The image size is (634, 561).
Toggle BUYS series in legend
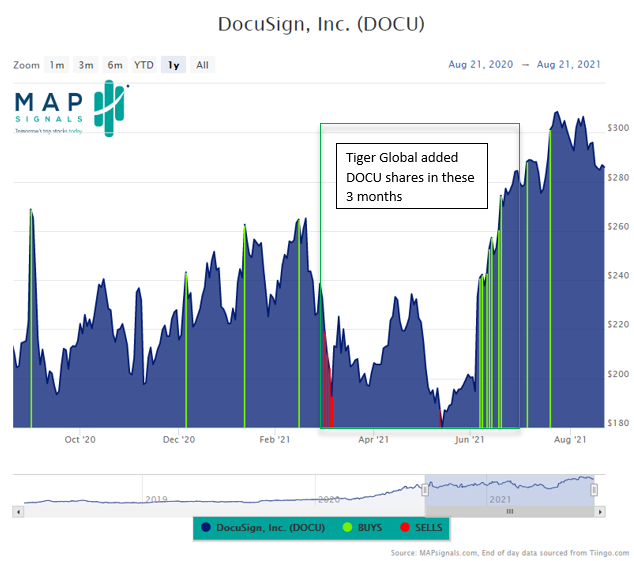[362, 527]
